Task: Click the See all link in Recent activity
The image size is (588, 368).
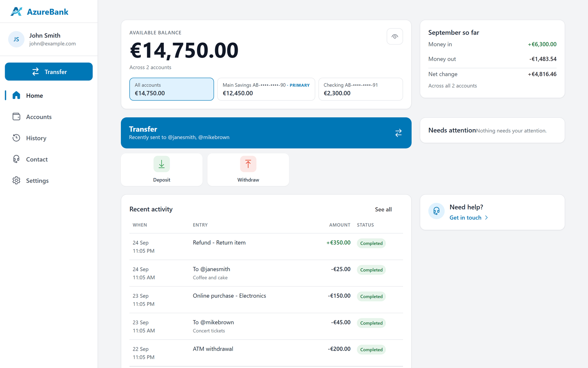Action: pos(383,209)
